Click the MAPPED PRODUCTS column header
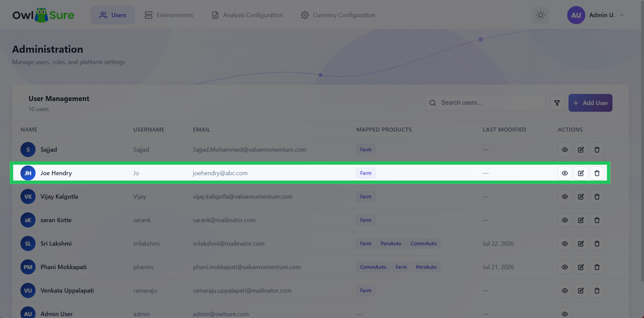Viewport: 644px width, 318px height. click(384, 129)
